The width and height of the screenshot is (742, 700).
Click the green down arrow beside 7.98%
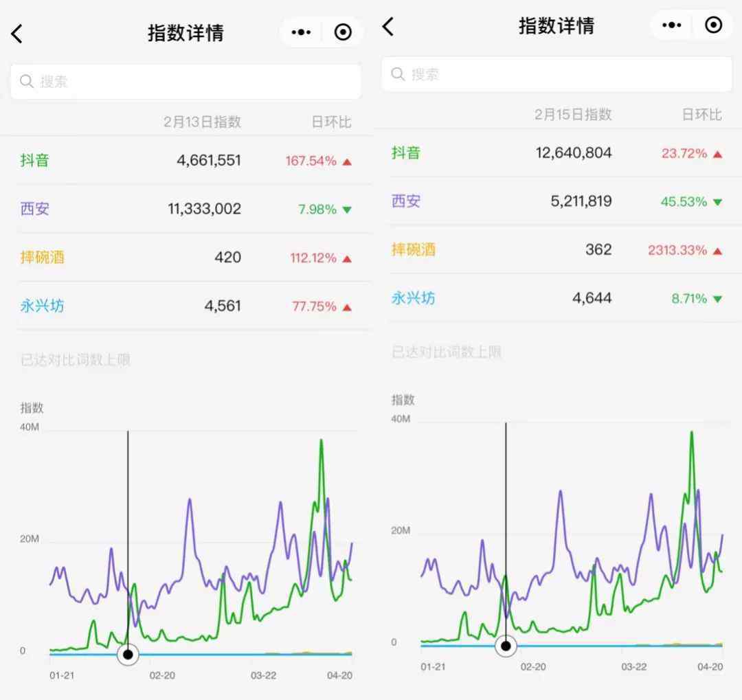pyautogui.click(x=347, y=210)
